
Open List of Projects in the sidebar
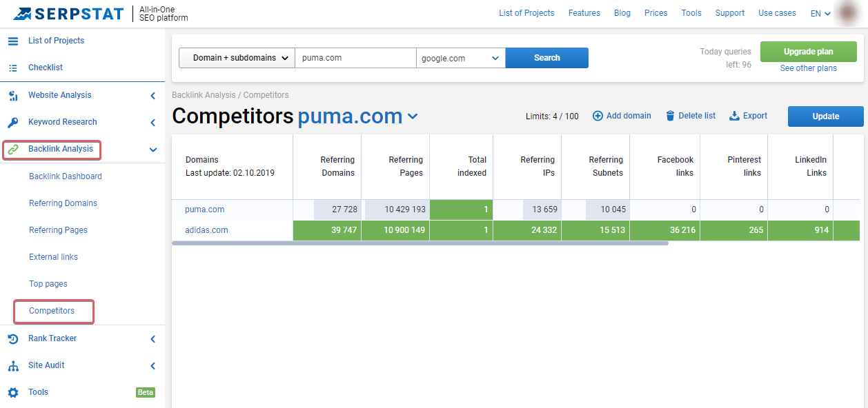[x=56, y=41]
